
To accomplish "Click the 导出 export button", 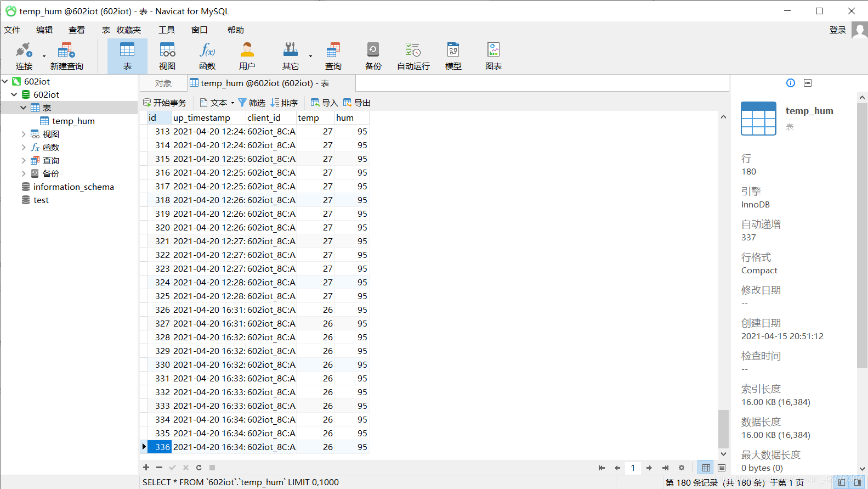I will pos(356,103).
